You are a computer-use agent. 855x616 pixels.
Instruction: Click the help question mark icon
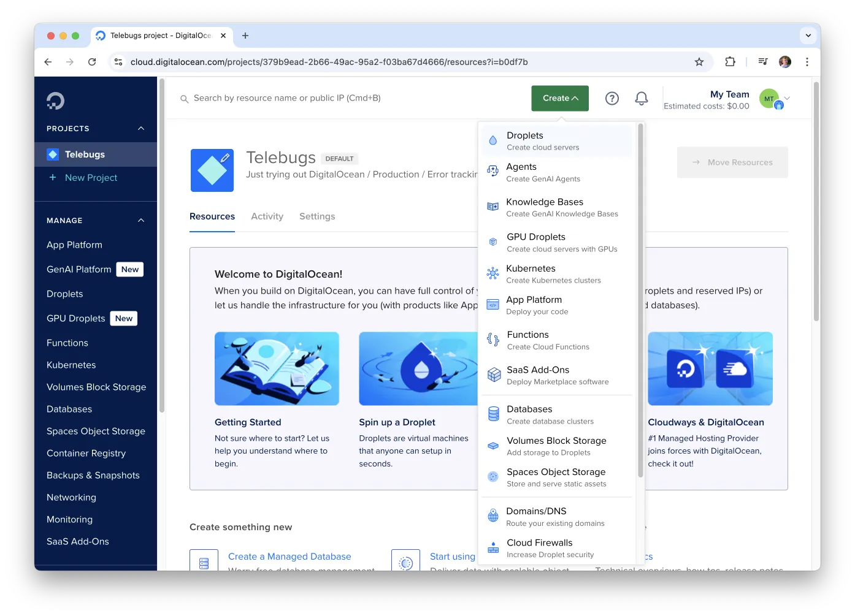click(x=612, y=98)
